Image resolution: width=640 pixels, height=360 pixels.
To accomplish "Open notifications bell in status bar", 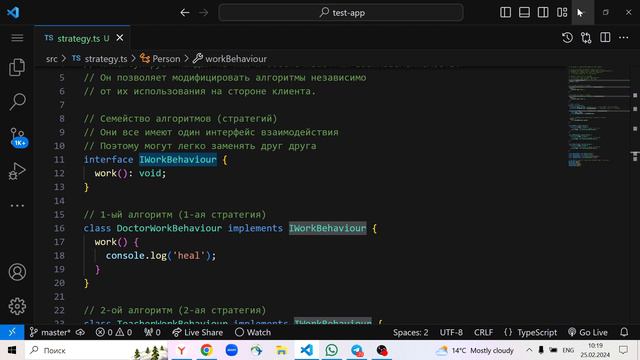I will 624,332.
